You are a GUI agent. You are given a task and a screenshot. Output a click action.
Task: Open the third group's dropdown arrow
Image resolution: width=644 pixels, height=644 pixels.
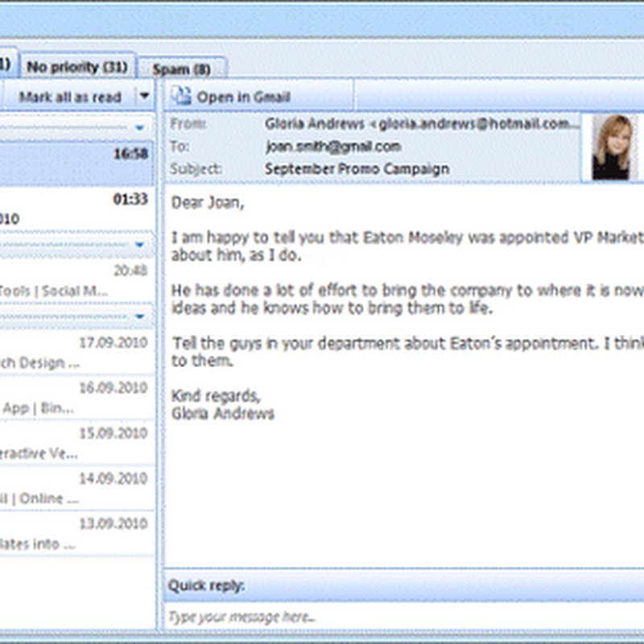click(142, 314)
